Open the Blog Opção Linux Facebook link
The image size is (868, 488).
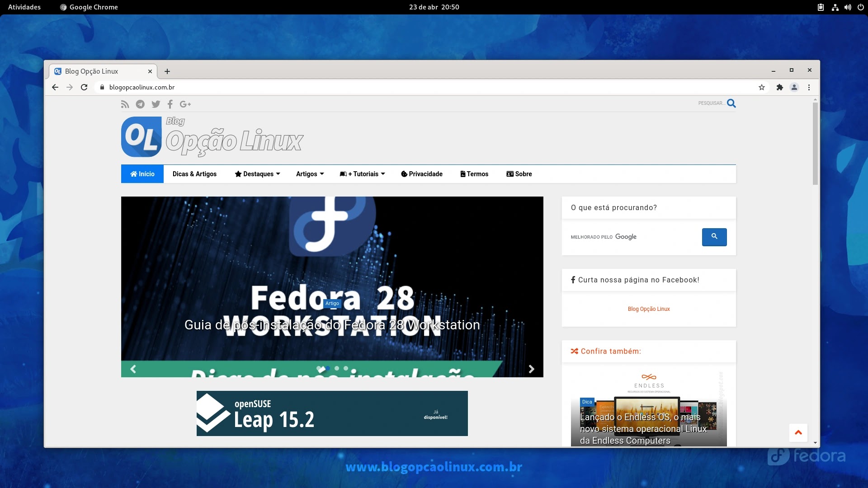[649, 309]
